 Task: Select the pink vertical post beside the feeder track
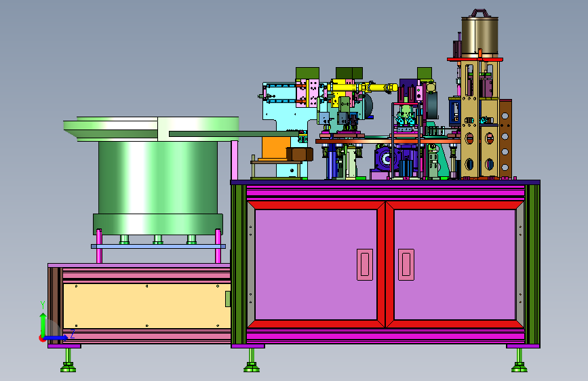pyautogui.click(x=235, y=160)
